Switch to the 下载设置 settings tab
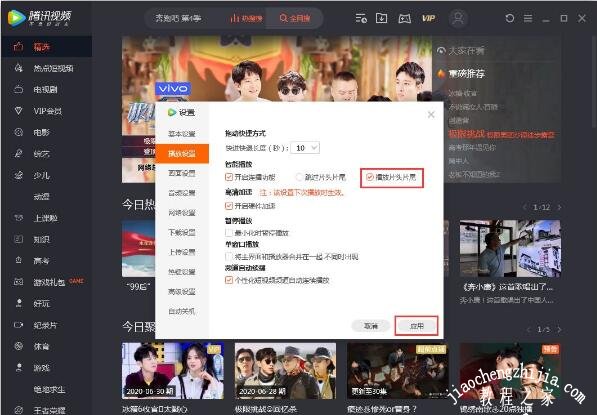 tap(182, 232)
